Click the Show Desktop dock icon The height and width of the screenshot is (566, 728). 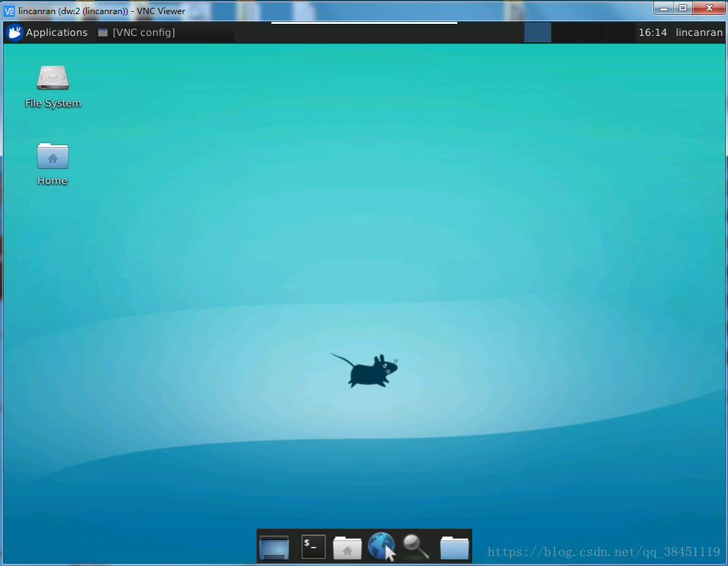click(274, 547)
